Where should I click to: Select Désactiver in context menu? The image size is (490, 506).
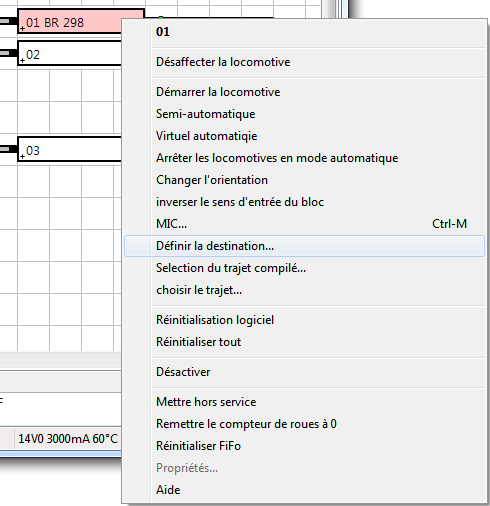point(304,372)
